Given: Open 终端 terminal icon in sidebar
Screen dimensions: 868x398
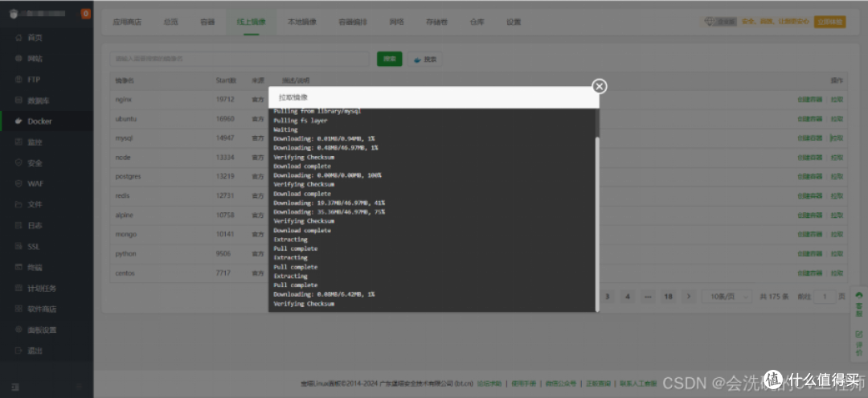Looking at the screenshot, I should pos(18,268).
